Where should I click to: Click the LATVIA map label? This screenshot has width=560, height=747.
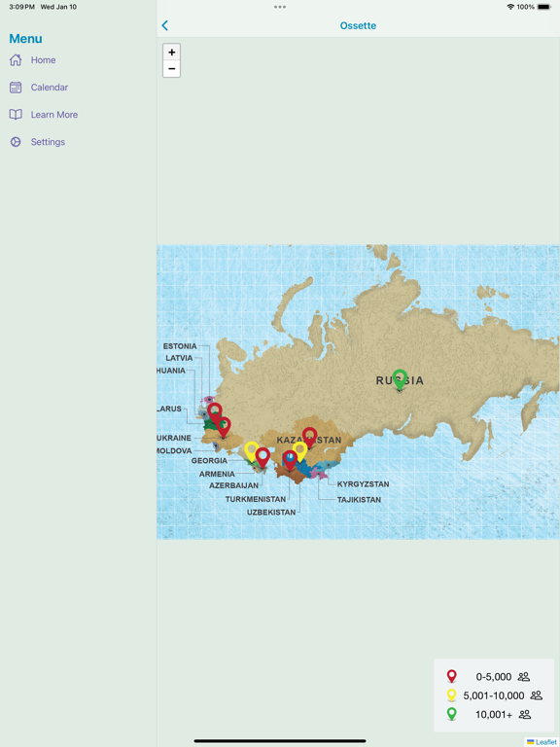click(x=179, y=358)
